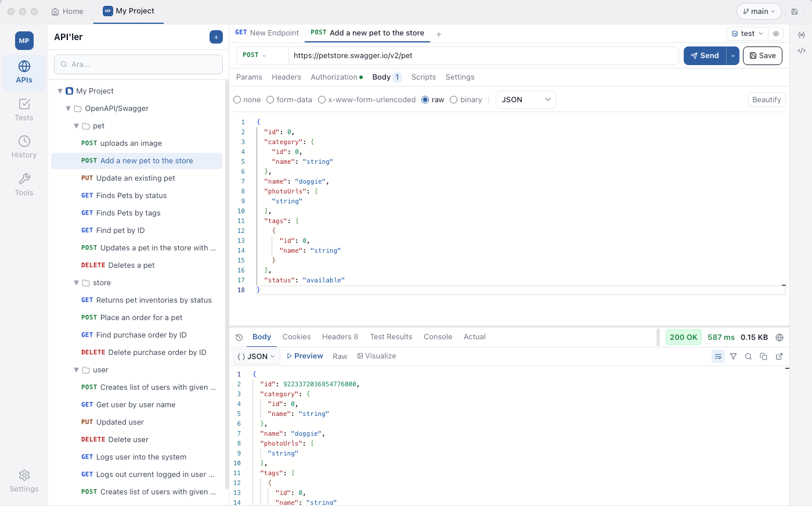Export response with the external icon
Screen dimensions: 812x506
[779, 357]
